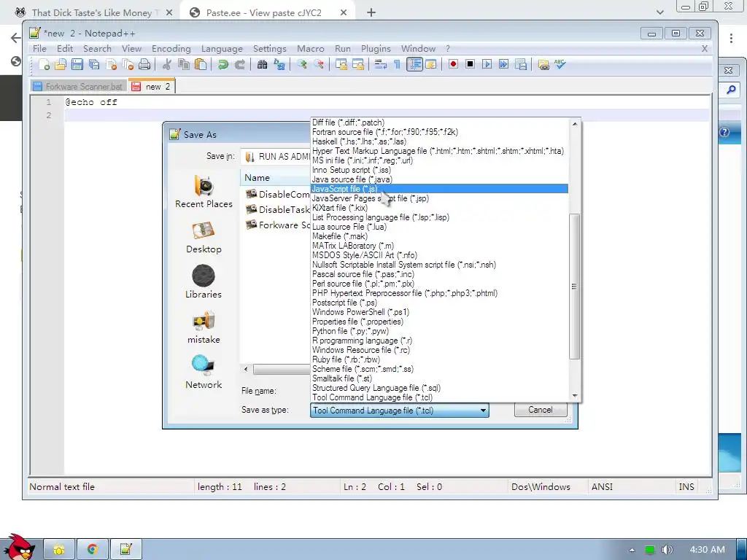The width and height of the screenshot is (747, 560).
Task: Click the Paste clipboard icon
Action: click(x=201, y=64)
